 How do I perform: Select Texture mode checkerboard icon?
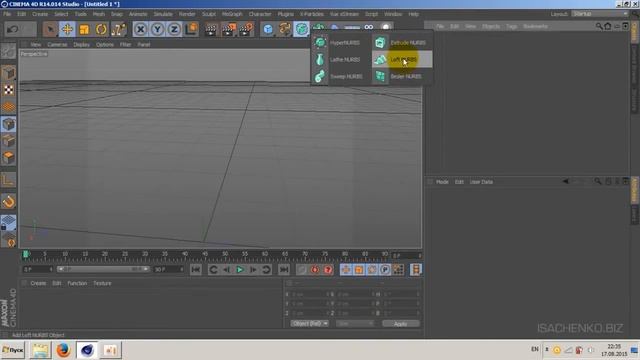pos(9,90)
